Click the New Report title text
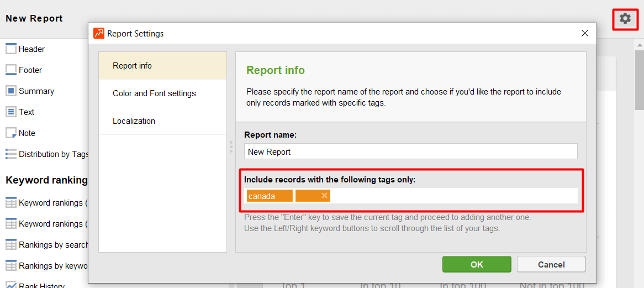 pos(34,18)
